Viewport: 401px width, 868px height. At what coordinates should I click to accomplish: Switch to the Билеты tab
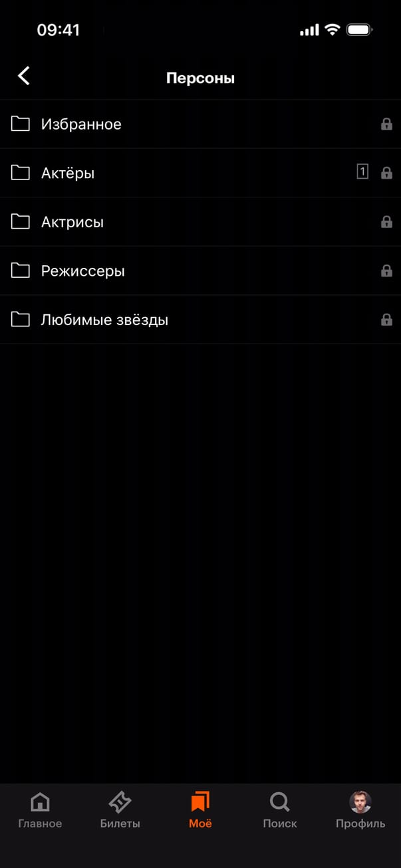coord(120,810)
